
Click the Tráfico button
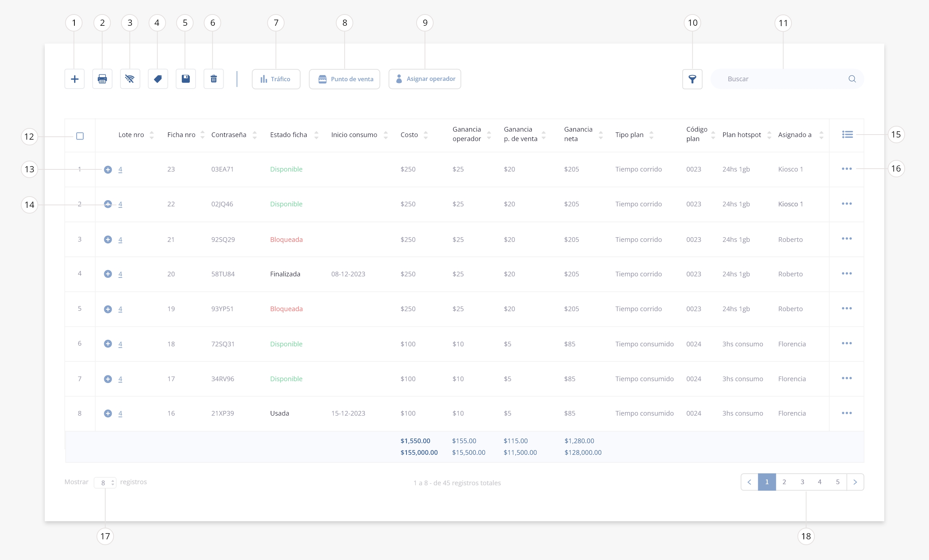tap(276, 79)
